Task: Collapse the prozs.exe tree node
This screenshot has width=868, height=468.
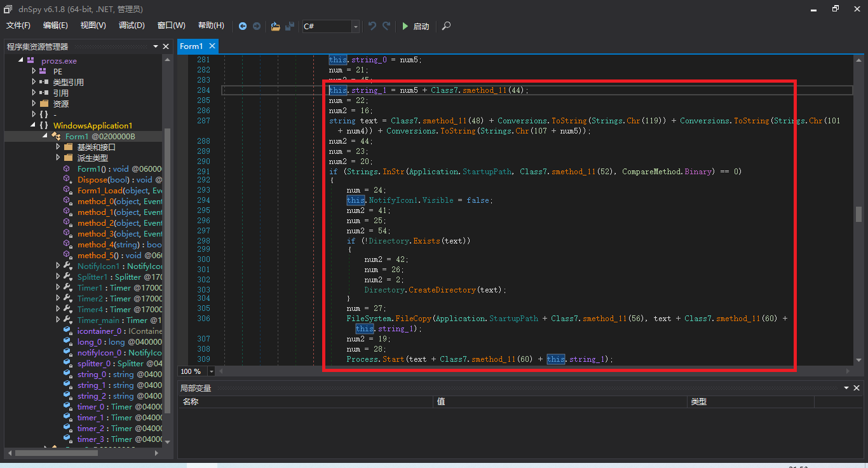Action: (21, 60)
